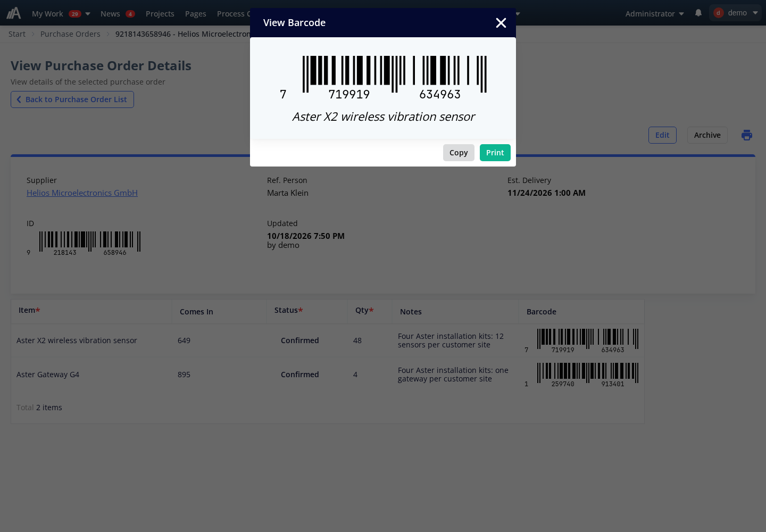Expand the Administrator dropdown
766x532 pixels.
coord(655,13)
